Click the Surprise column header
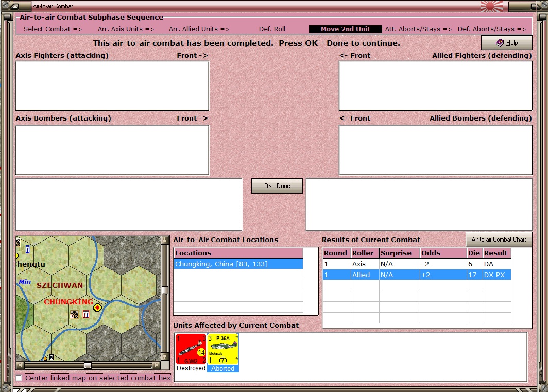This screenshot has width=548, height=392. tap(400, 253)
